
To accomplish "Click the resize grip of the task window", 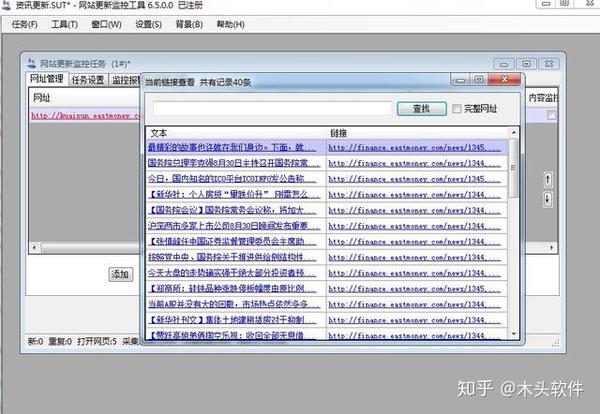I will tap(555, 344).
